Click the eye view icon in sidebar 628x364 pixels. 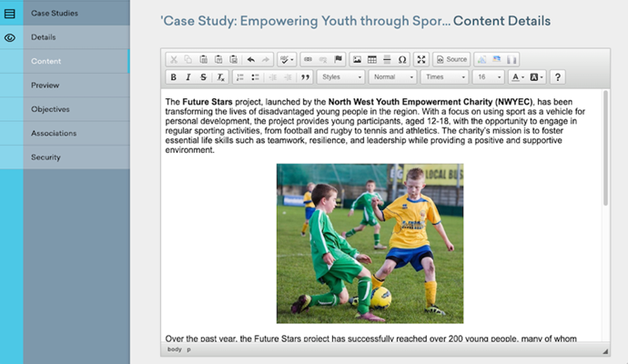coord(10,38)
